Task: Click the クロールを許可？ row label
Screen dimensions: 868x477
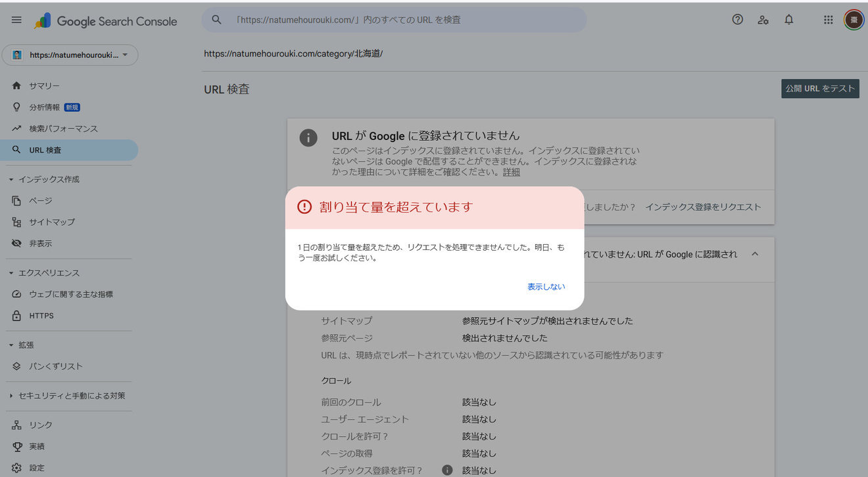Action: [x=355, y=436]
